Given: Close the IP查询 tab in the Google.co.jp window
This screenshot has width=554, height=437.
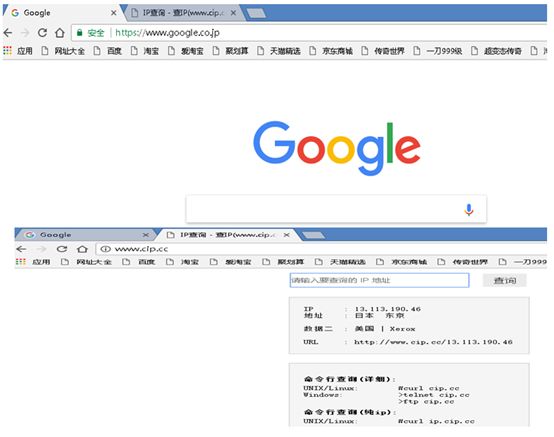Looking at the screenshot, I should tap(233, 13).
